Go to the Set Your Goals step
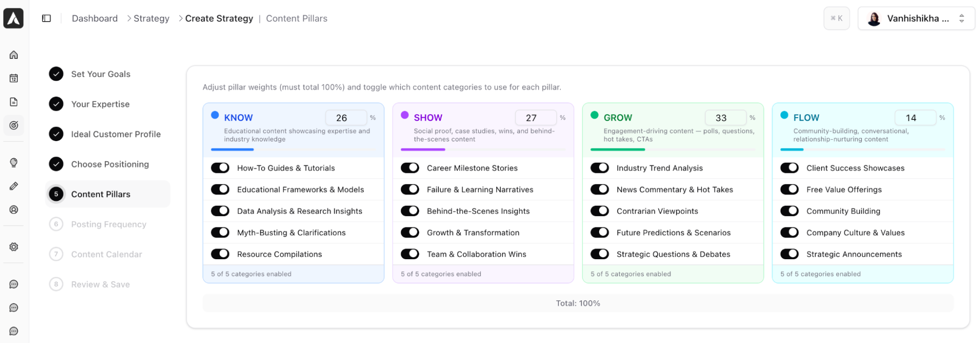 [101, 74]
